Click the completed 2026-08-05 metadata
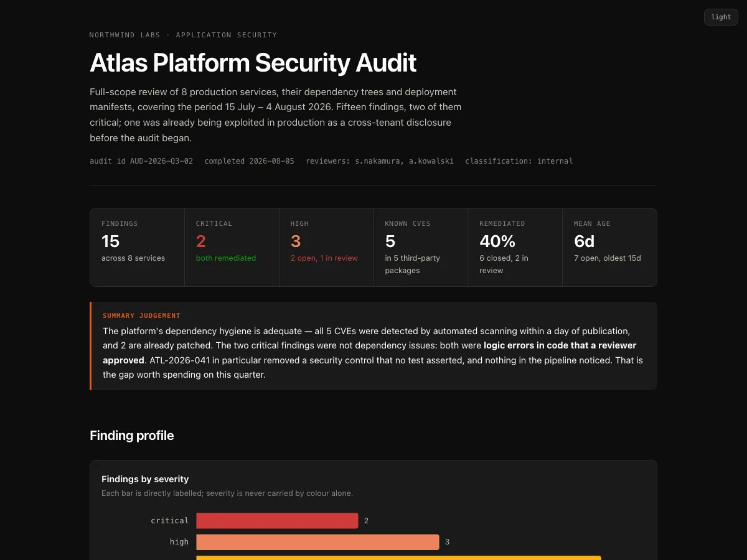 249,161
